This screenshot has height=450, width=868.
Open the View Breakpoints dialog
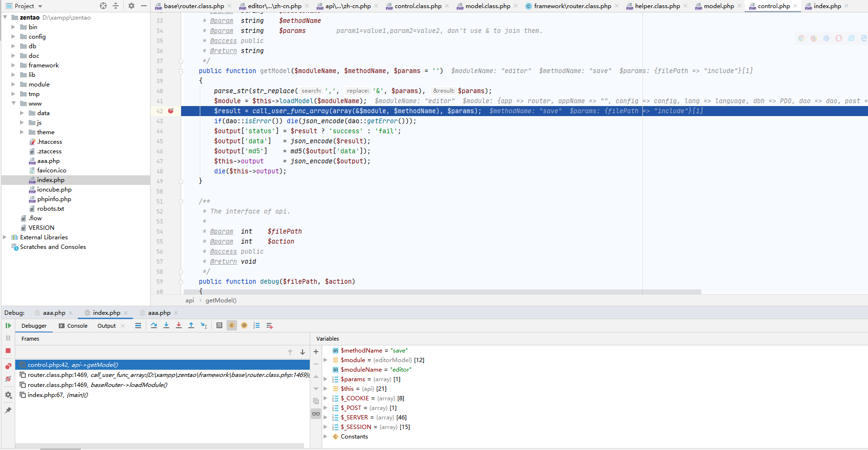pyautogui.click(x=8, y=366)
